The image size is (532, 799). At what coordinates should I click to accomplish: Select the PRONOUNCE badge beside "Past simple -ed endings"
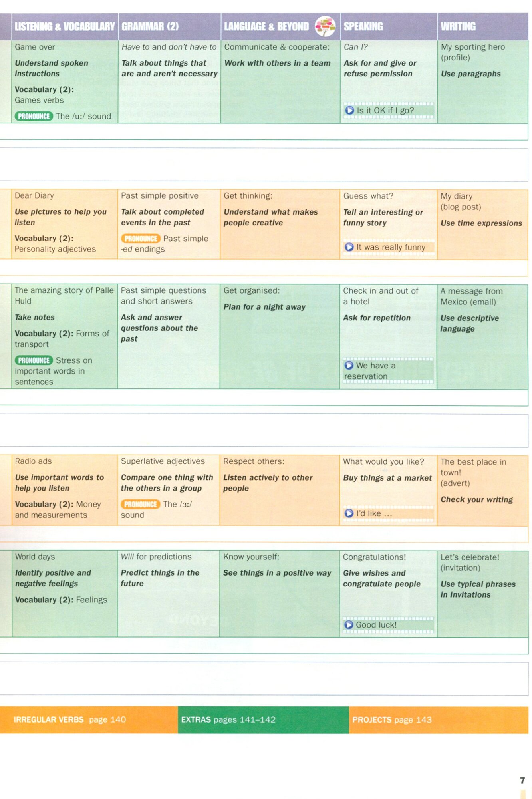141,239
